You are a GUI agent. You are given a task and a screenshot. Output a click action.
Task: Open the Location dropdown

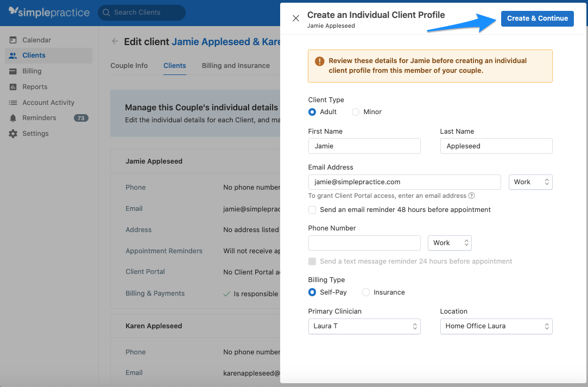pyautogui.click(x=496, y=326)
